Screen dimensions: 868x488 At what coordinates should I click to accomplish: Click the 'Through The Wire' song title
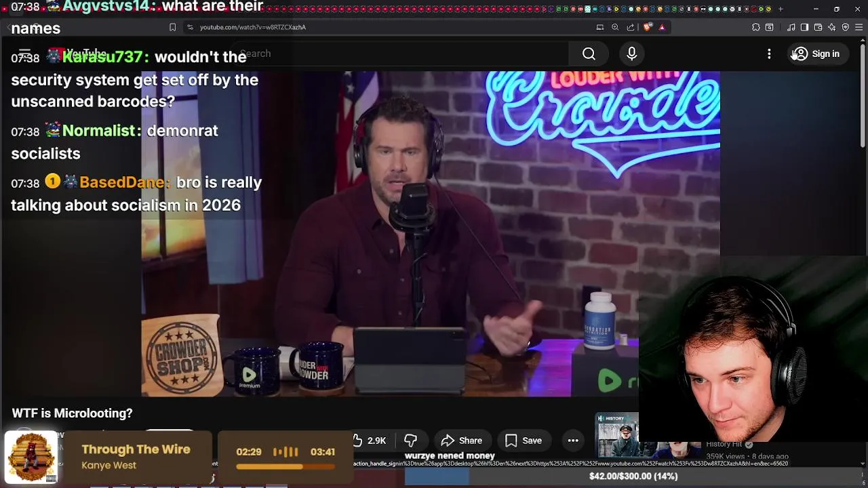[x=136, y=449]
